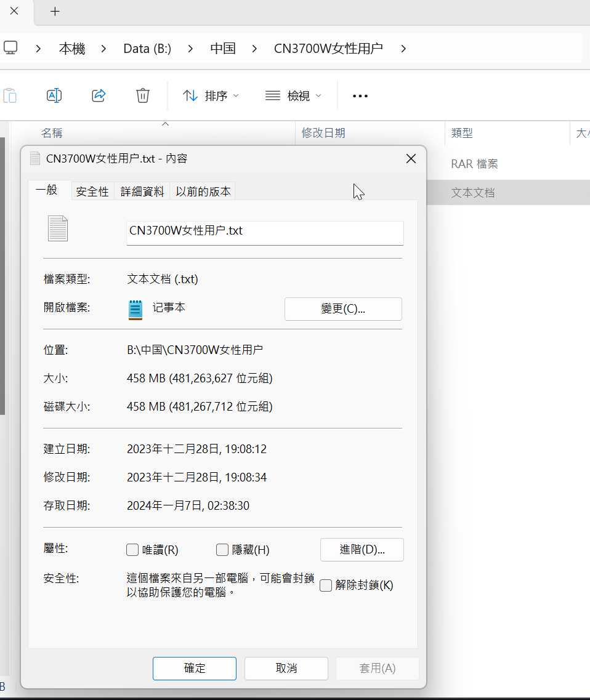590x700 pixels.
Task: Go to CN3700W女性用户 folder in address bar
Action: click(328, 48)
